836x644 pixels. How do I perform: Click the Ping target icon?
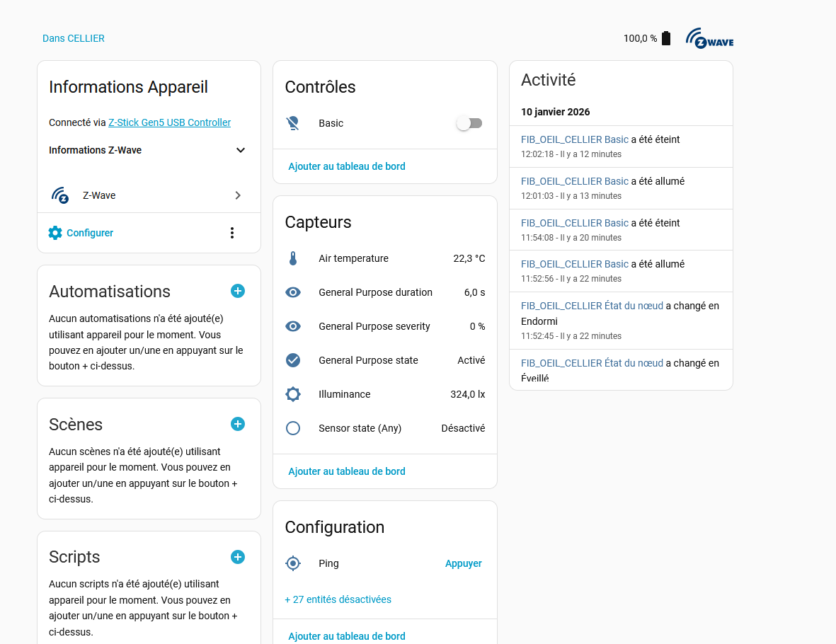click(x=293, y=563)
